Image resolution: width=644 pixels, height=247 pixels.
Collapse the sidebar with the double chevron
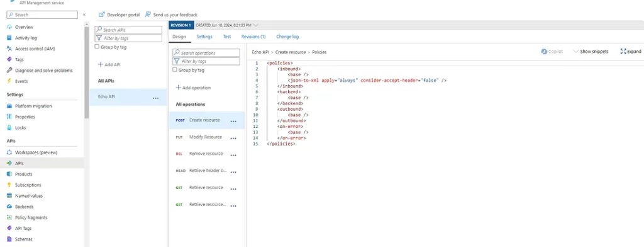(84, 14)
